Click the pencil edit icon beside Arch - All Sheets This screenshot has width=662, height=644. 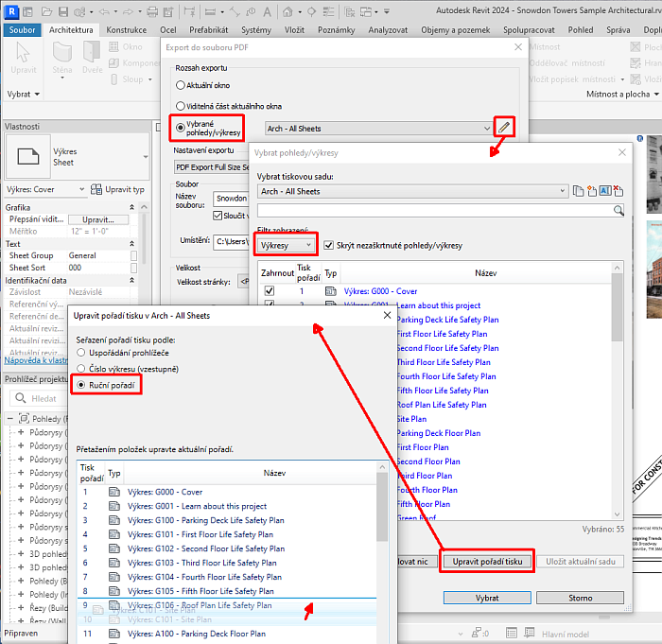pyautogui.click(x=505, y=128)
